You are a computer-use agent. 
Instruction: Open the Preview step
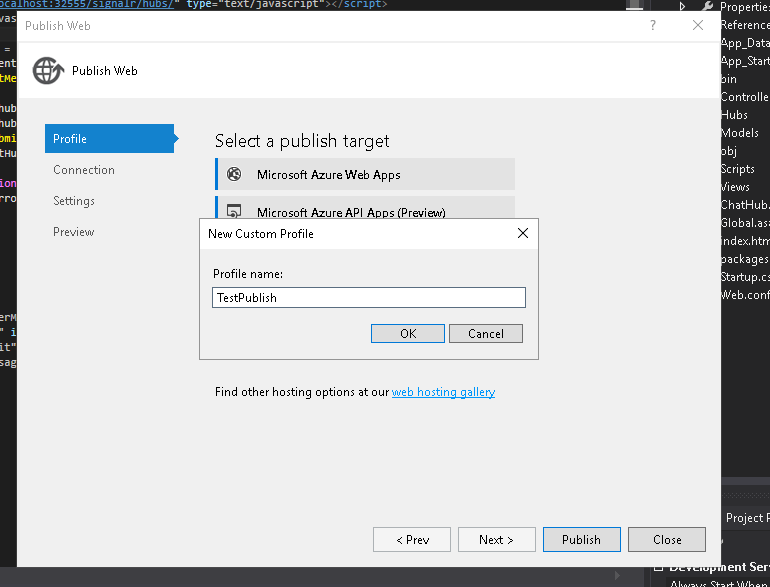tap(74, 232)
